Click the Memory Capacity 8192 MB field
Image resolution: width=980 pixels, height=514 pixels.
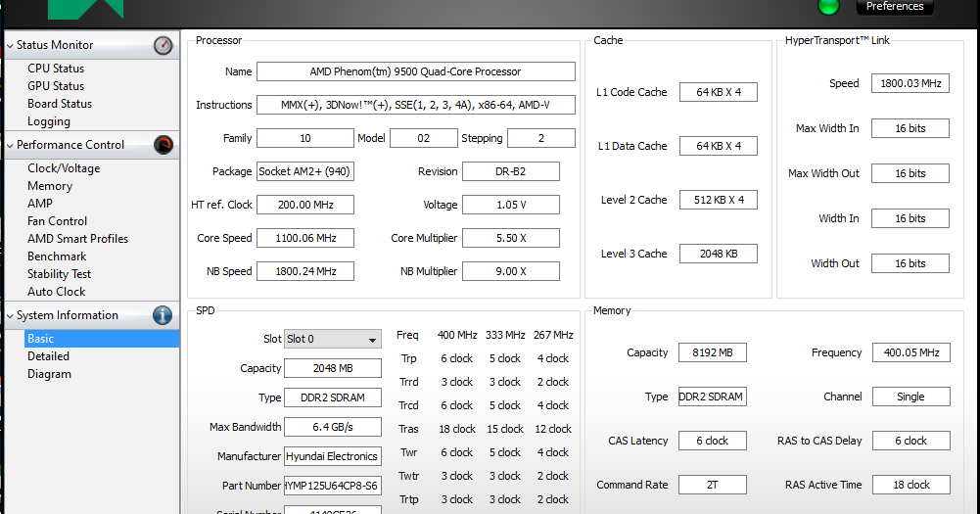coord(713,352)
